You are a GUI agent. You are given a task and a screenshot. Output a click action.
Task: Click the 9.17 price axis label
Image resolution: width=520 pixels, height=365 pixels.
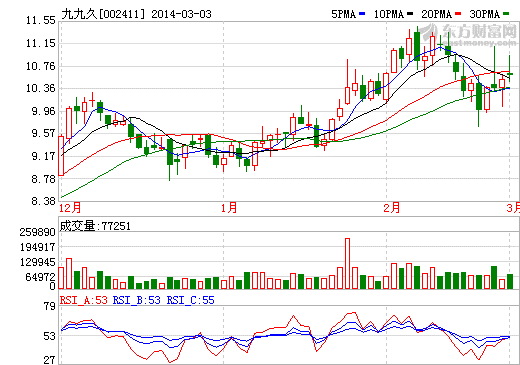pyautogui.click(x=43, y=156)
